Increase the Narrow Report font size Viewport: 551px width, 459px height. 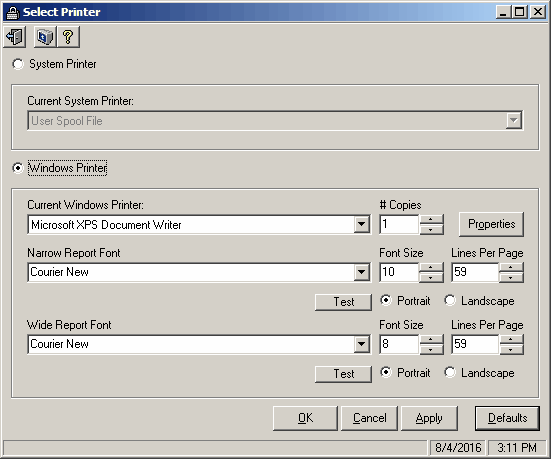coord(431,267)
